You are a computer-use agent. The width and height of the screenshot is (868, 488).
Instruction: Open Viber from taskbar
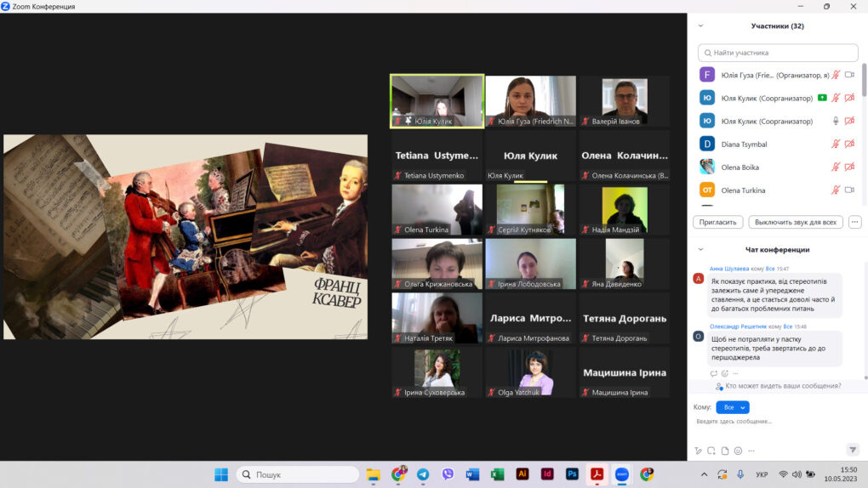click(448, 474)
